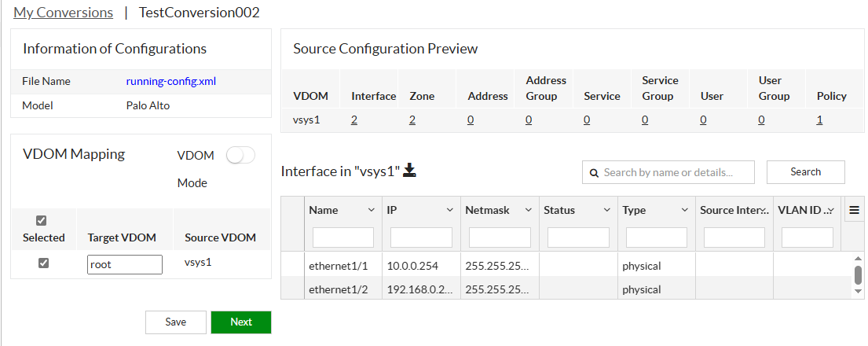Uncheck the vsys1 row checkbox
Screen dimensions: 868x346
click(x=43, y=263)
